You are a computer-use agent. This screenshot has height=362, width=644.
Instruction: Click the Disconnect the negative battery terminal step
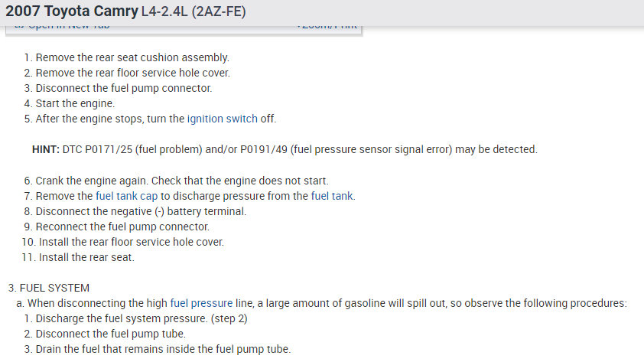141,211
